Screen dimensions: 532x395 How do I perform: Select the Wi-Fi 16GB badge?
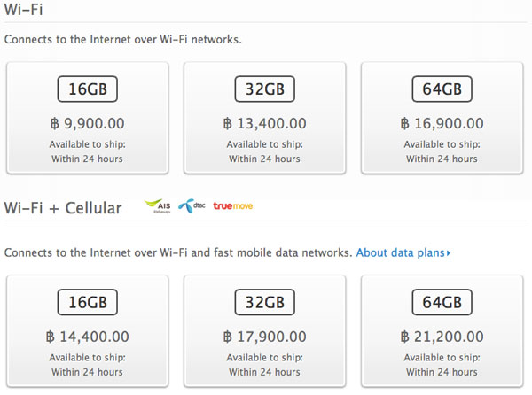tap(88, 89)
